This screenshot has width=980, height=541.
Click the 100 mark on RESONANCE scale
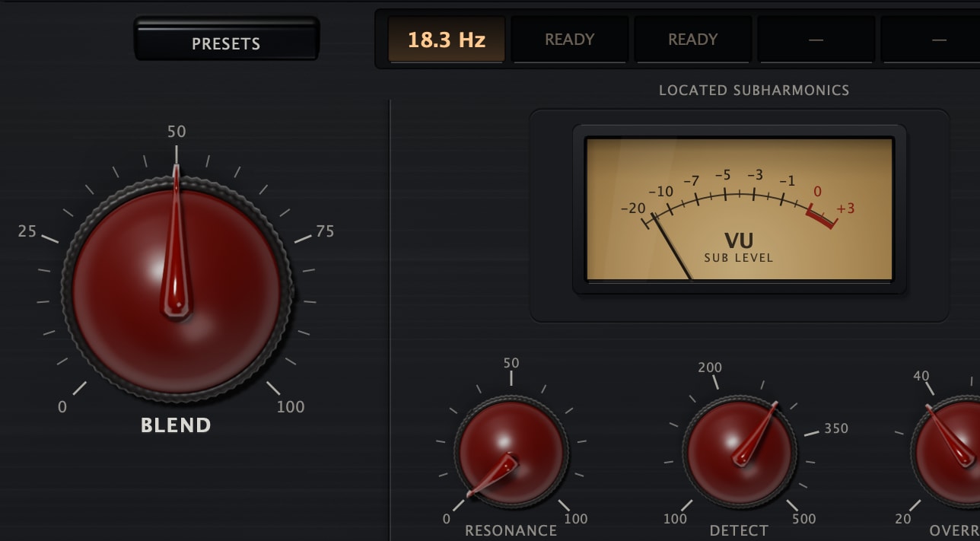[x=576, y=519]
